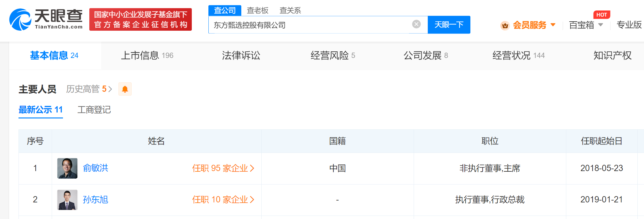Click the HOT badge above 百宝箱
Image resolution: width=644 pixels, height=219 pixels.
[x=601, y=15]
